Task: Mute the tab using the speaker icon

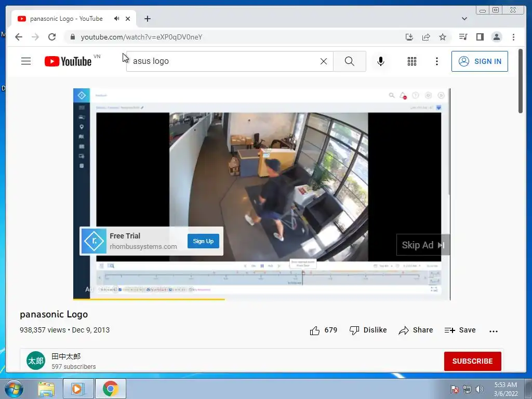Action: click(x=117, y=19)
